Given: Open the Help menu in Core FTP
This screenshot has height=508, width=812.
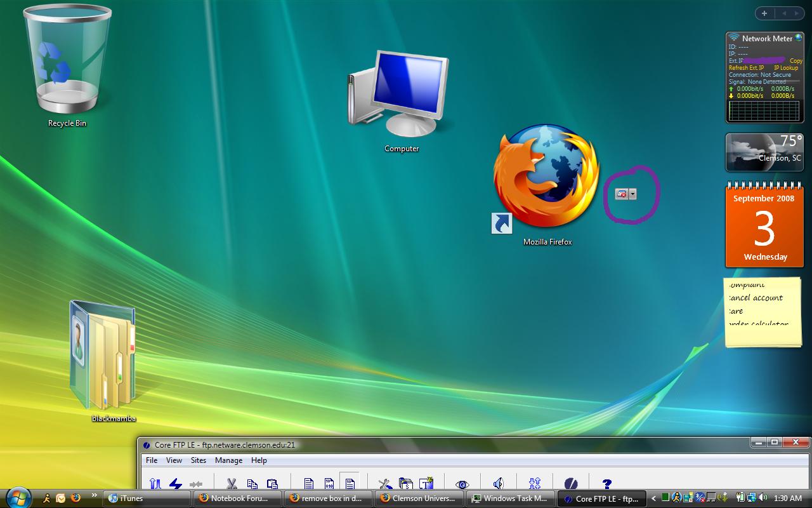Looking at the screenshot, I should 259,460.
